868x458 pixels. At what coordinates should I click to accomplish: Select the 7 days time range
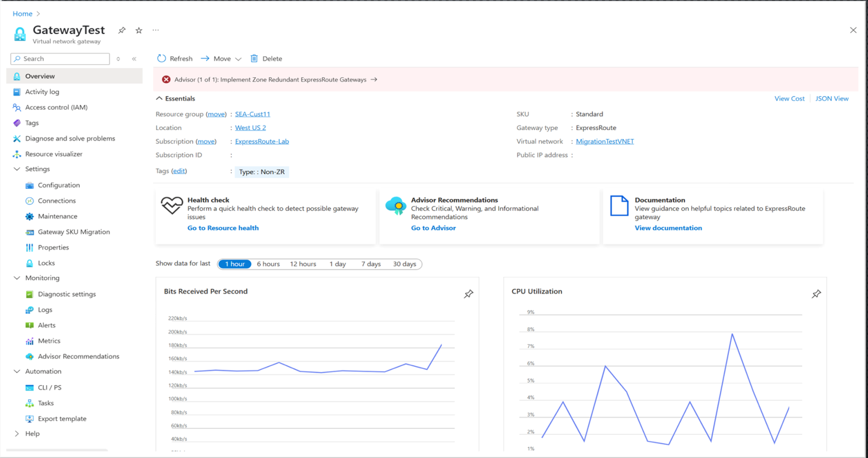pyautogui.click(x=370, y=264)
